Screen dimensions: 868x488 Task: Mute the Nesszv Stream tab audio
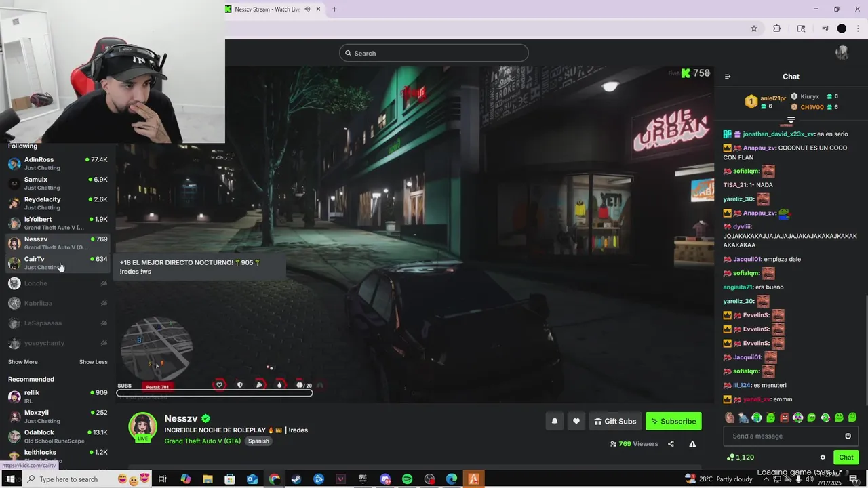(x=307, y=9)
